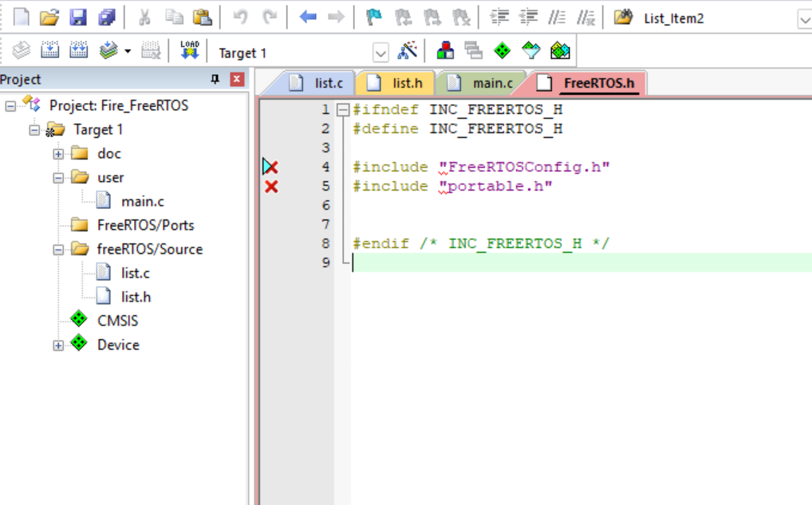Open the Target 1 selection dropdown
The image size is (812, 505).
[380, 53]
